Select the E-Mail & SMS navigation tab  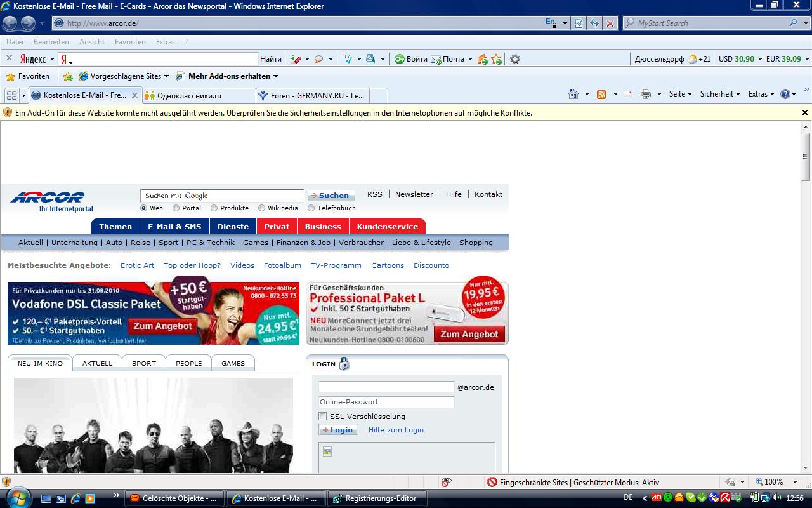coord(174,227)
